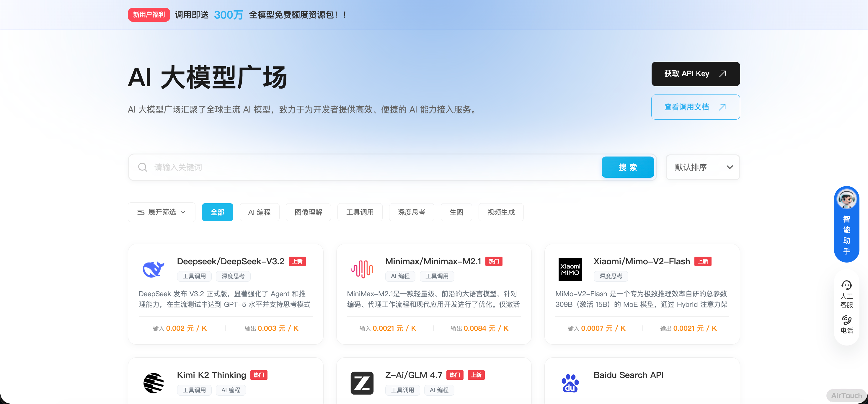Focus the keyword search input field
Screen dimensions: 868x404
coord(371,167)
